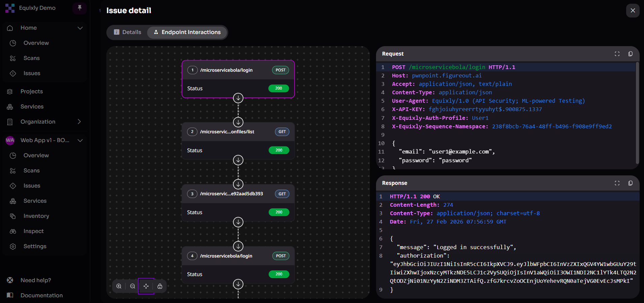Image resolution: width=644 pixels, height=303 pixels.
Task: Enable the pan mode in the graph toolbar
Action: (x=146, y=286)
